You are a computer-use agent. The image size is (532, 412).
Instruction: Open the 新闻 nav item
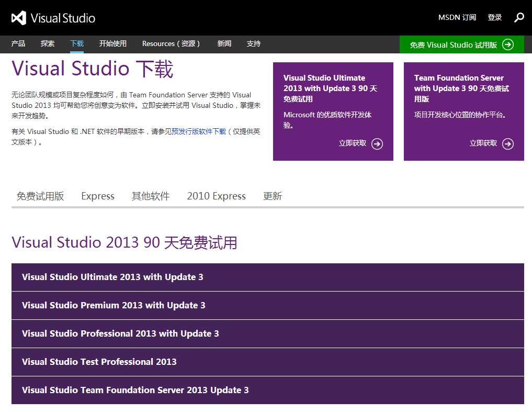(x=224, y=43)
